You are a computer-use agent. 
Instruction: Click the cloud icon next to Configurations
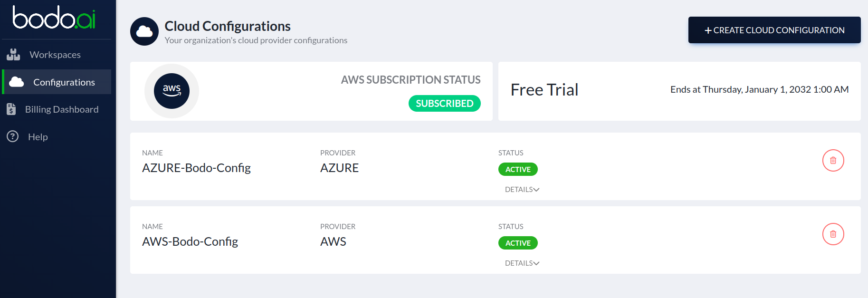click(16, 82)
